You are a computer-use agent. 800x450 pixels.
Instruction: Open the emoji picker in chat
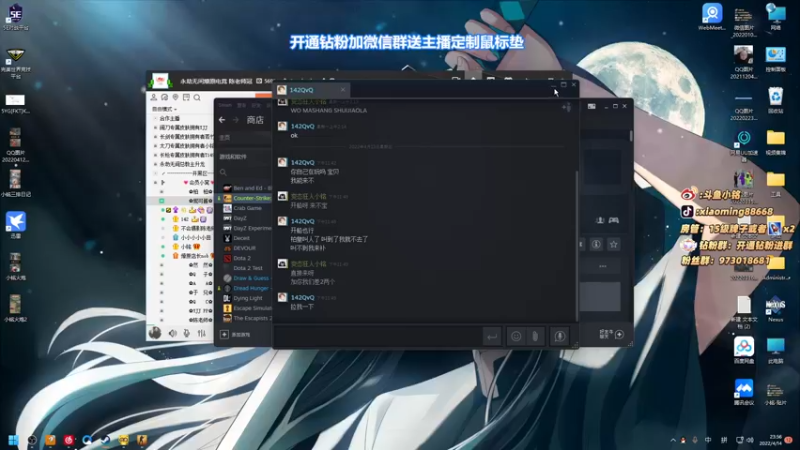pos(516,336)
